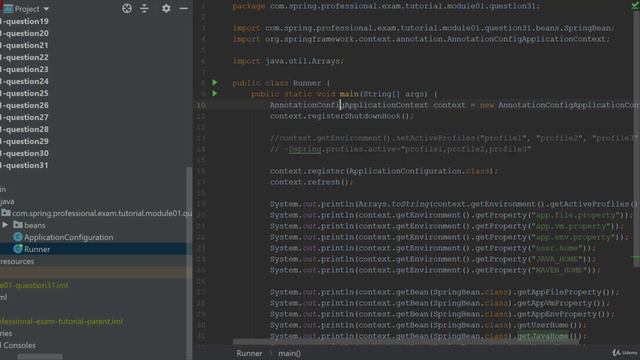Open the project panel settings gear
This screenshot has width=640, height=360.
pos(166,9)
